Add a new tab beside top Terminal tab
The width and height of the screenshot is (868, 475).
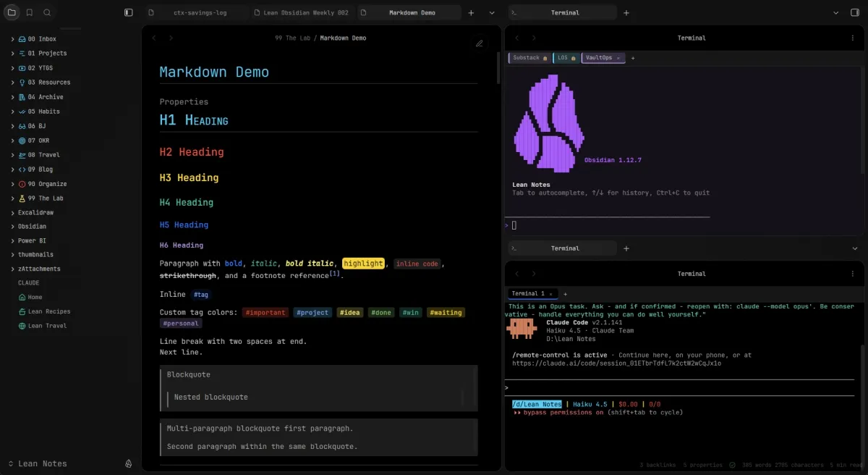pos(626,12)
